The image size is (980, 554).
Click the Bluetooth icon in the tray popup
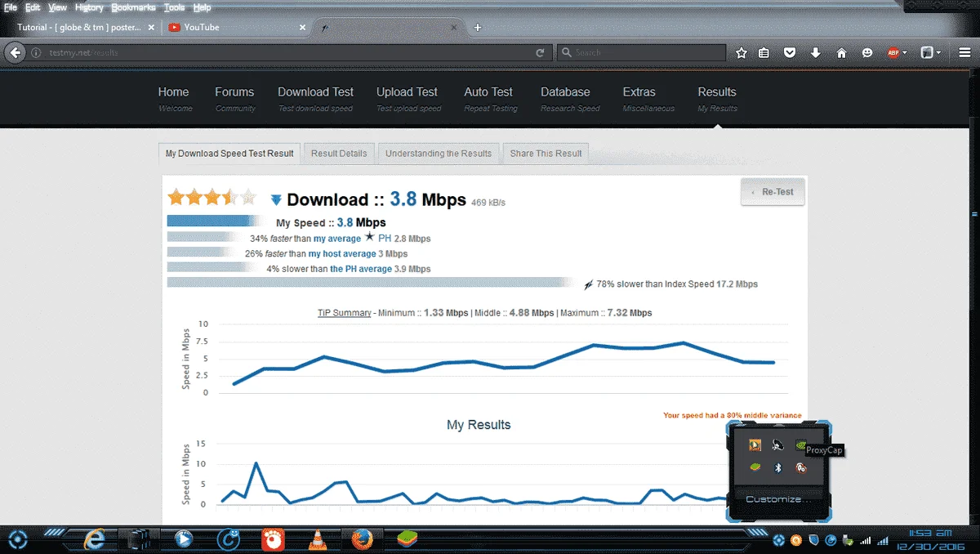point(778,467)
